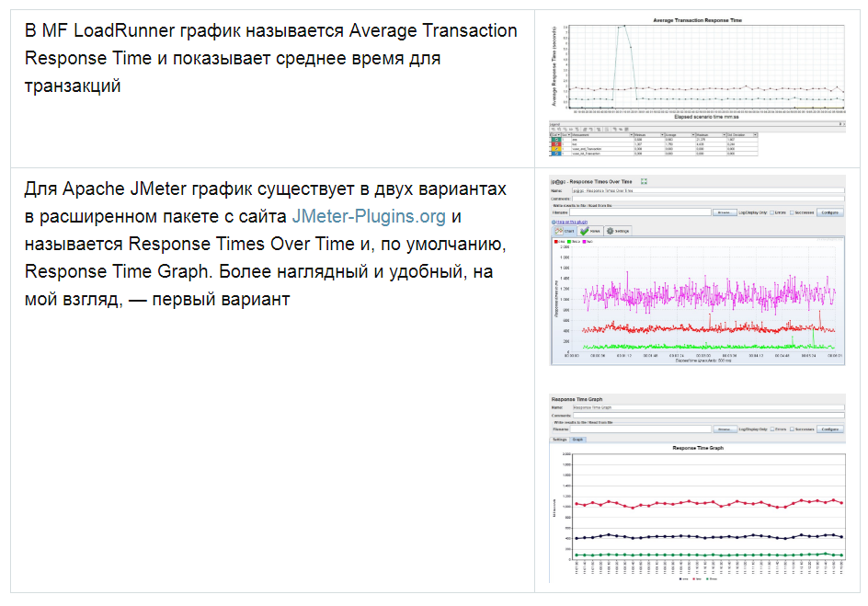Image resolution: width=868 pixels, height=606 pixels.
Task: Toggle the yellow vuser_end_Transaction color checkbox
Action: click(556, 149)
